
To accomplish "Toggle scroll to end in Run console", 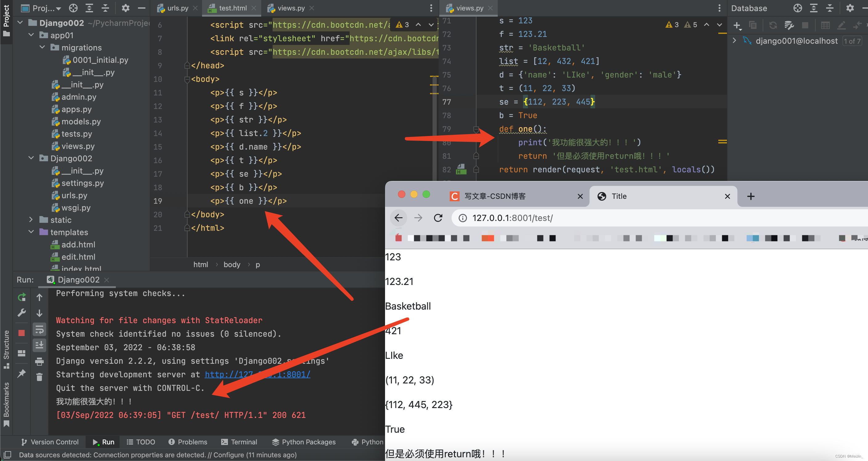I will 39,345.
